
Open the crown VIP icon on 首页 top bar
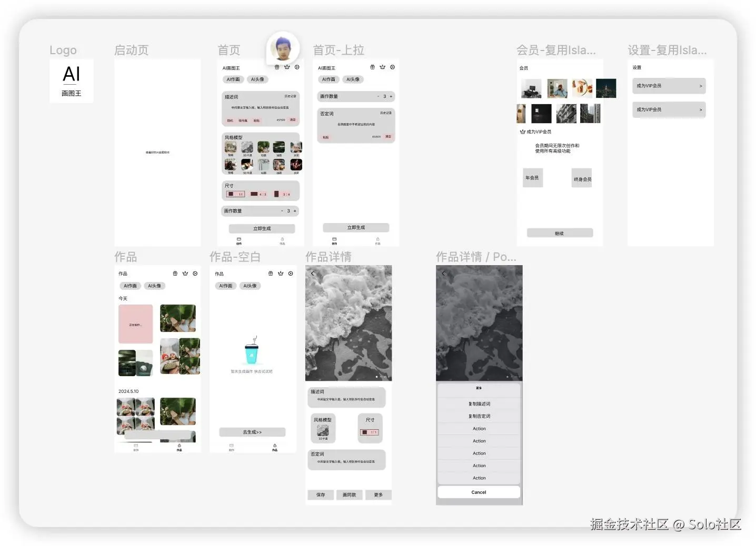click(287, 67)
